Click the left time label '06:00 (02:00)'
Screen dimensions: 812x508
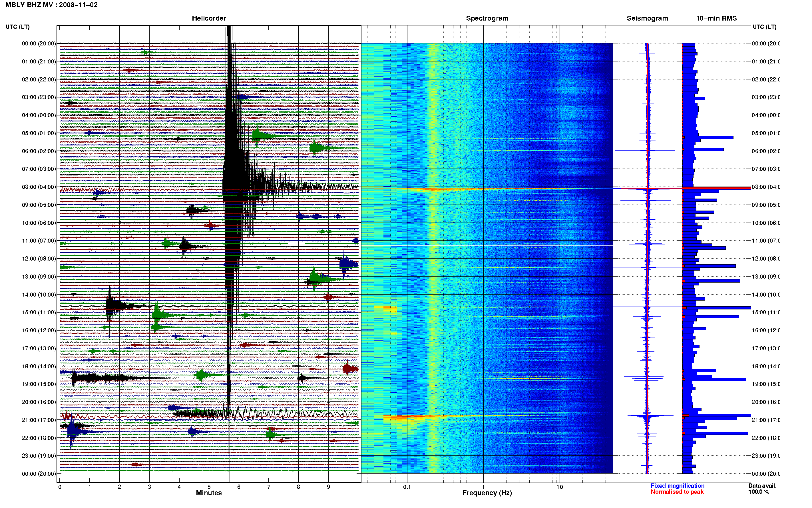tap(39, 151)
